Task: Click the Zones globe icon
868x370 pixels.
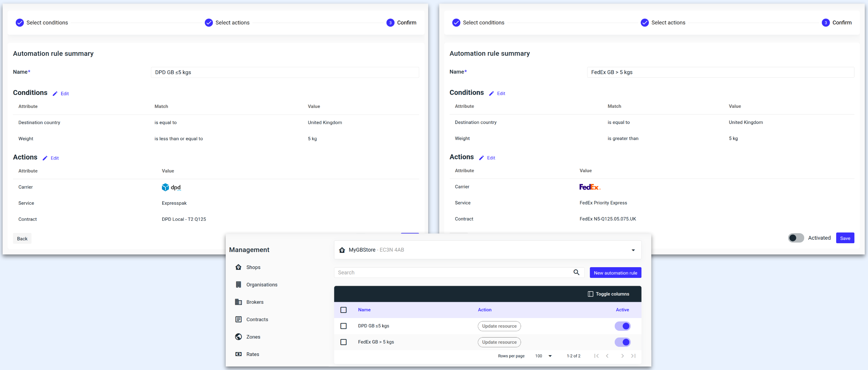Action: click(x=238, y=337)
